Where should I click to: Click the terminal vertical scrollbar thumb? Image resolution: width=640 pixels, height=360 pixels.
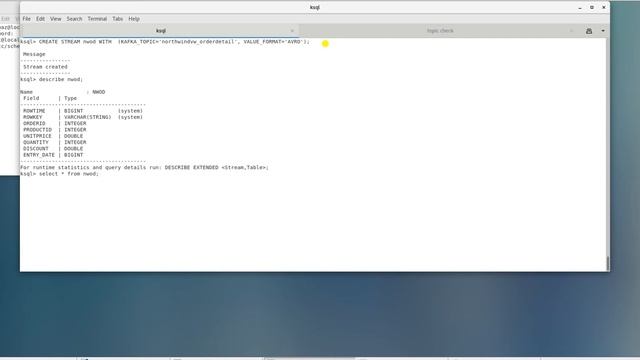pyautogui.click(x=608, y=263)
